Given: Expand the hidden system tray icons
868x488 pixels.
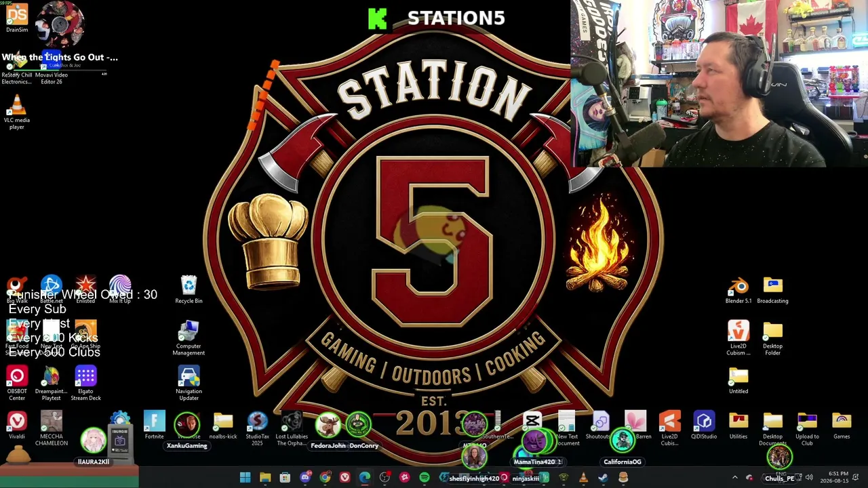Looking at the screenshot, I should click(734, 478).
